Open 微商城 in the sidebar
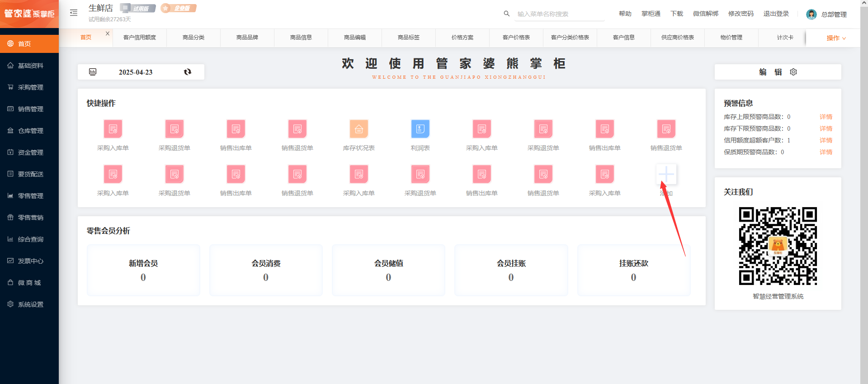Viewport: 868px width, 384px height. (29, 283)
